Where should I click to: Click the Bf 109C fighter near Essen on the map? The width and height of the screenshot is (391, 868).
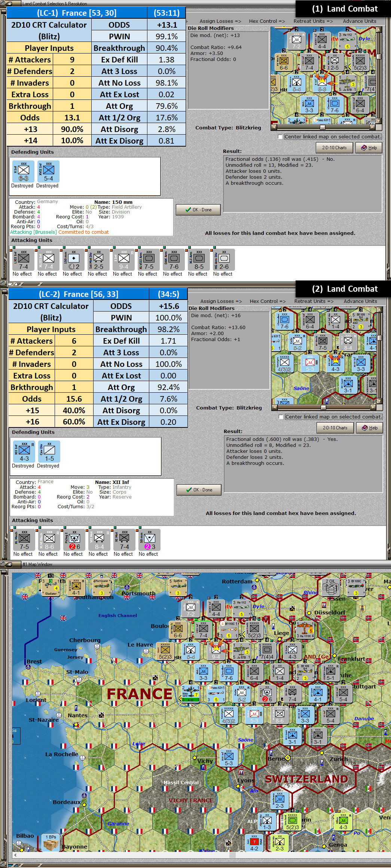356,587
